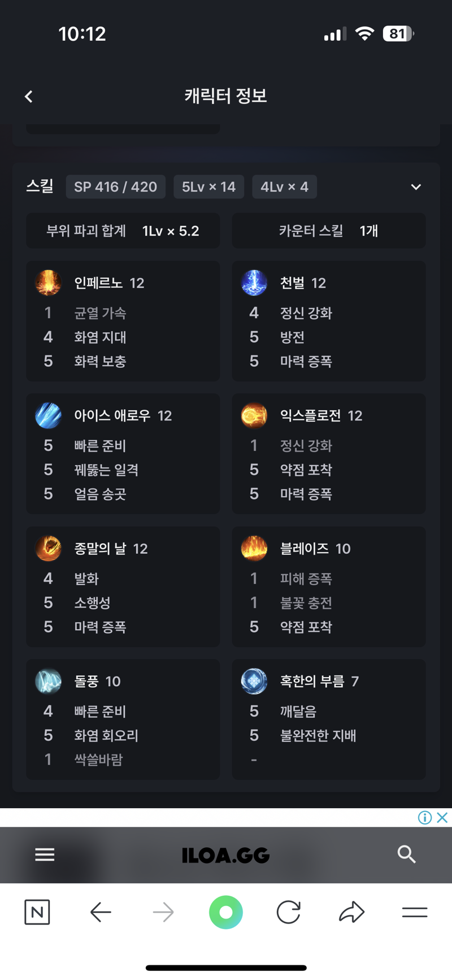Tap the Naver N home button
452x980 pixels.
pos(37,912)
